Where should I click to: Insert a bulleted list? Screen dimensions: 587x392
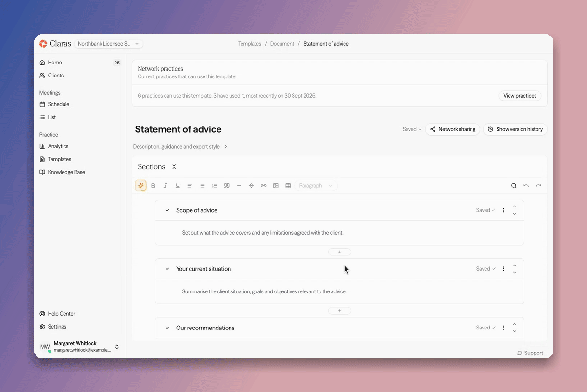point(202,186)
